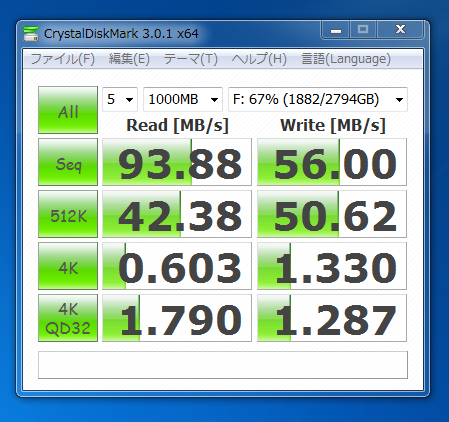
Task: Start the 512K benchmark
Action: 68,214
